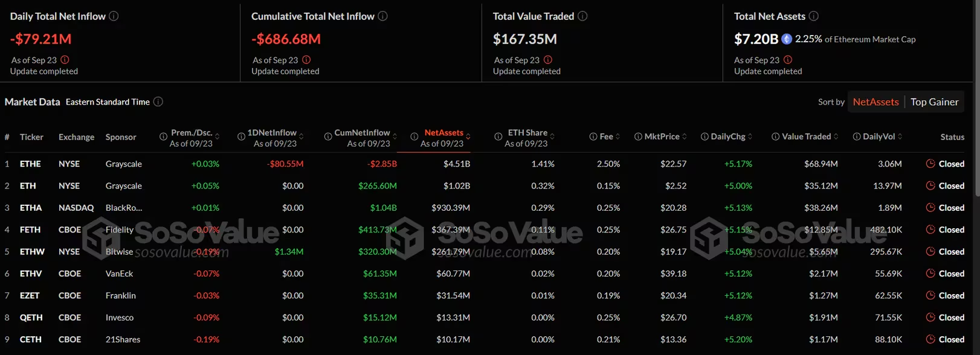Select the NetAssets sort-by tab
Viewport: 980px width, 355px height.
tap(875, 102)
